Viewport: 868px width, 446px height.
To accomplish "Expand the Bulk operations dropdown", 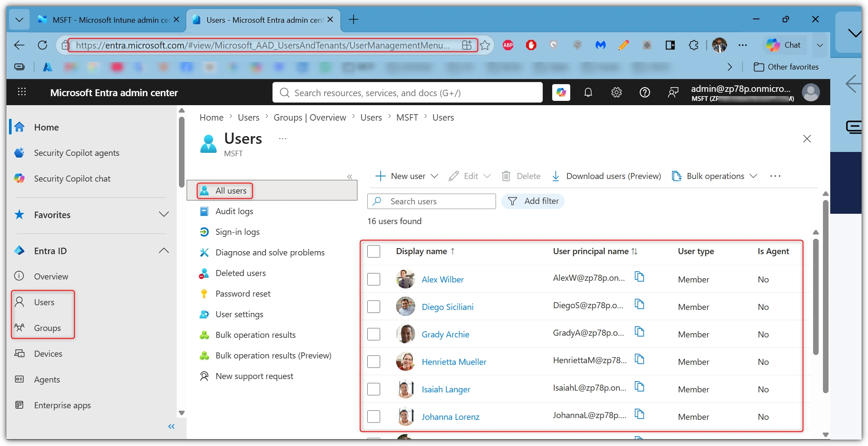I will point(753,176).
